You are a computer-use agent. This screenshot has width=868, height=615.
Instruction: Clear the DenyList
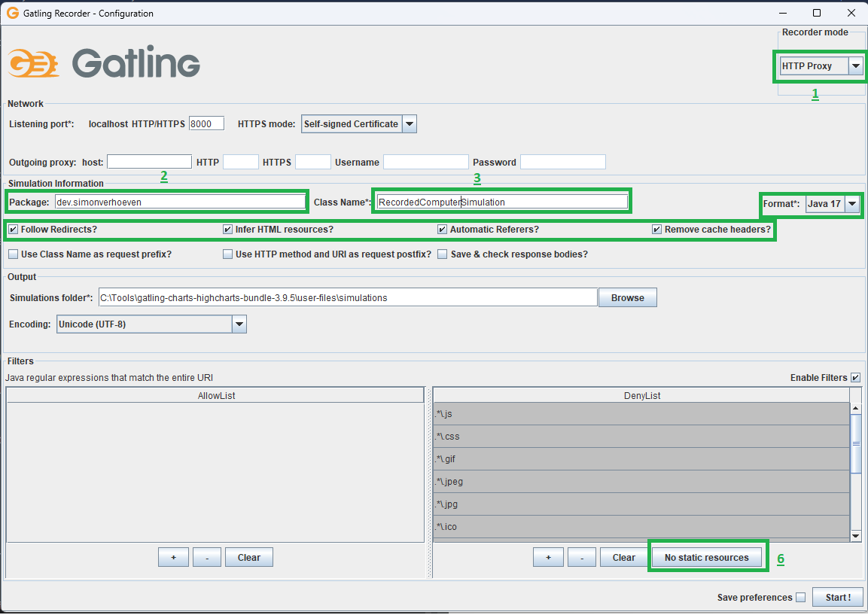point(624,558)
